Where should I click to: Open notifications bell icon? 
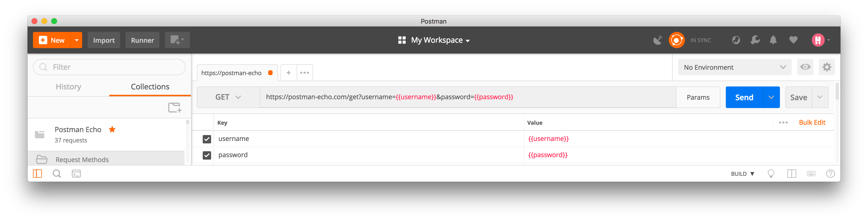pyautogui.click(x=773, y=40)
